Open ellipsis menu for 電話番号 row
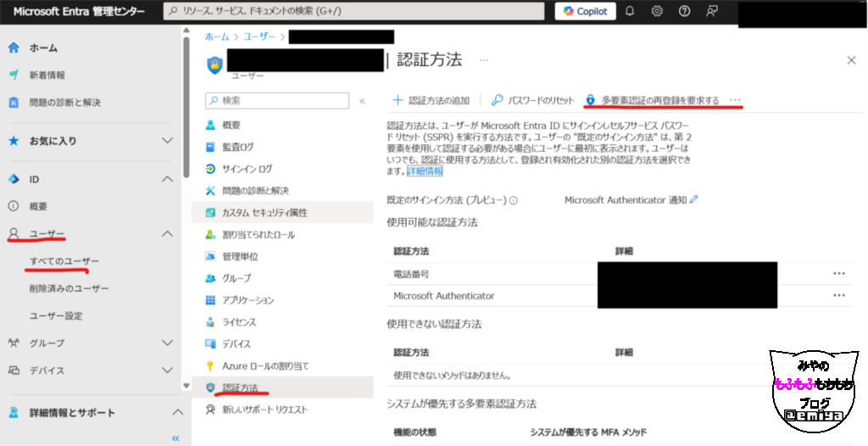 click(x=839, y=274)
